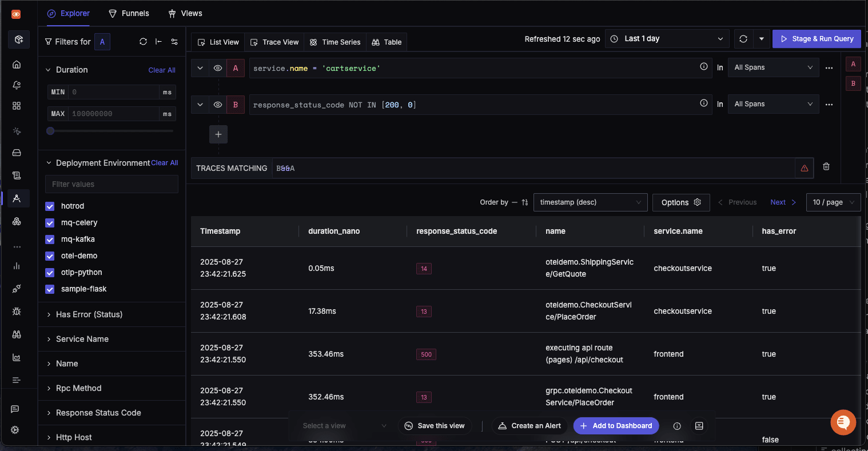Viewport: 868px width, 451px height.
Task: Click the MIN duration input field
Action: pos(113,92)
